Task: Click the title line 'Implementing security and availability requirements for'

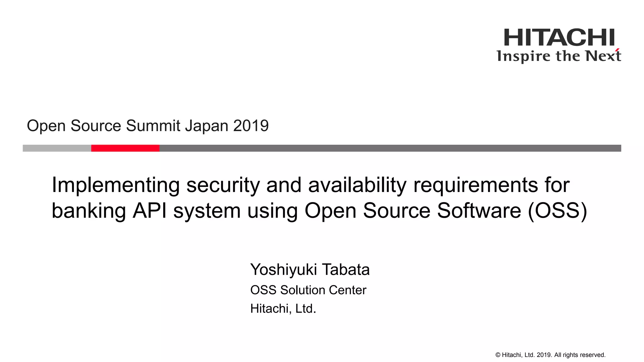Action: [310, 185]
